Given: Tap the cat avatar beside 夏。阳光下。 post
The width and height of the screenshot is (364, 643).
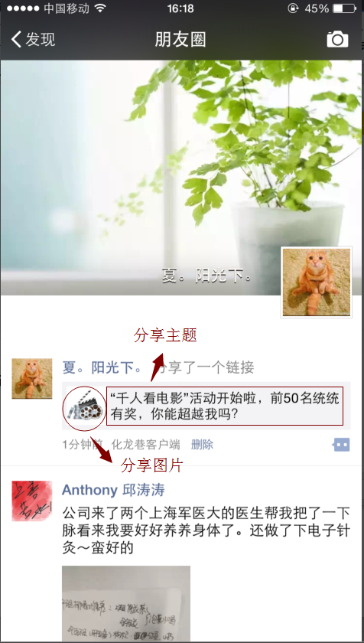Looking at the screenshot, I should pos(32,378).
